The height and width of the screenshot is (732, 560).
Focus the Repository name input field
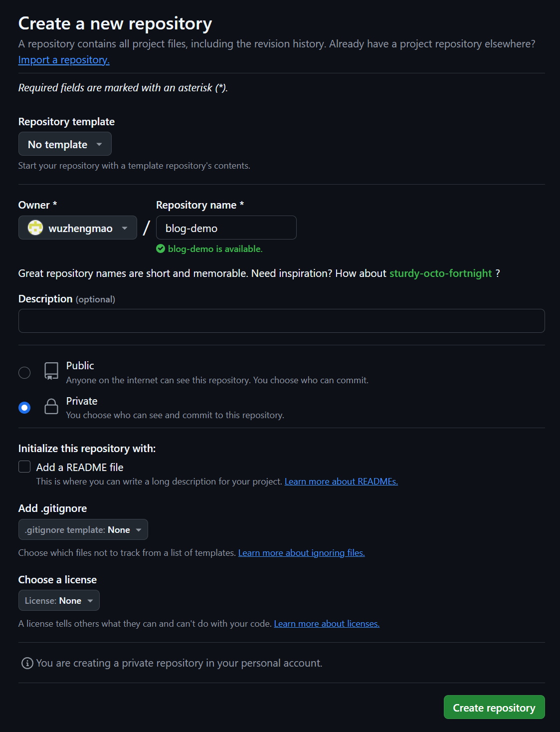tap(226, 228)
